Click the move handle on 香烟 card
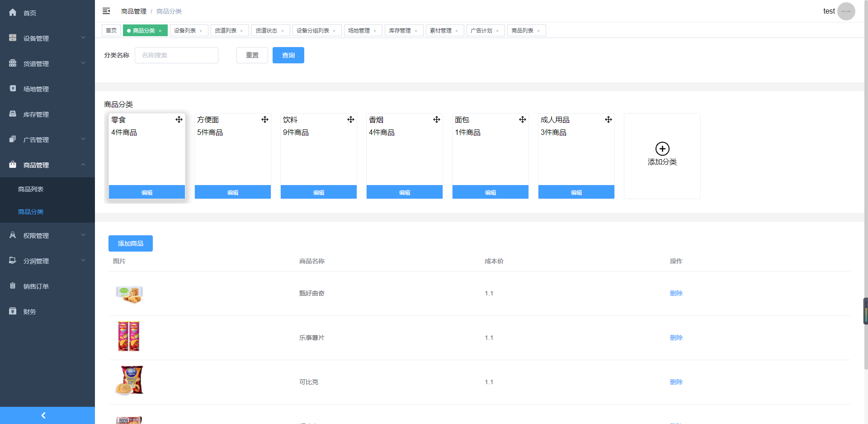The height and width of the screenshot is (424, 868). point(437,119)
